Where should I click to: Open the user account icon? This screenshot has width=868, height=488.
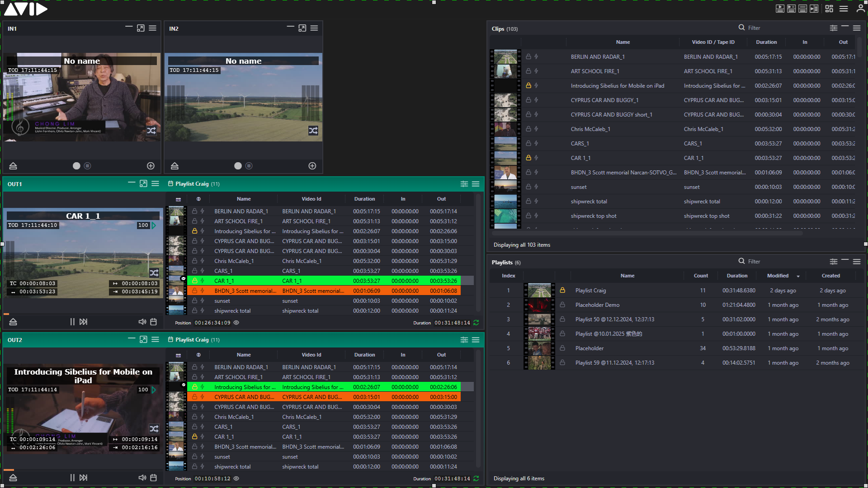(861, 9)
